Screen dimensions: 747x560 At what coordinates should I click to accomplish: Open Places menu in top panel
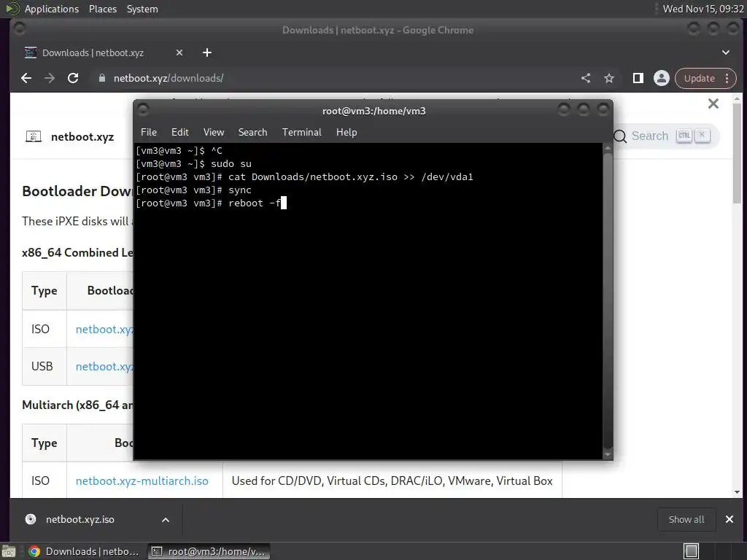tap(102, 9)
